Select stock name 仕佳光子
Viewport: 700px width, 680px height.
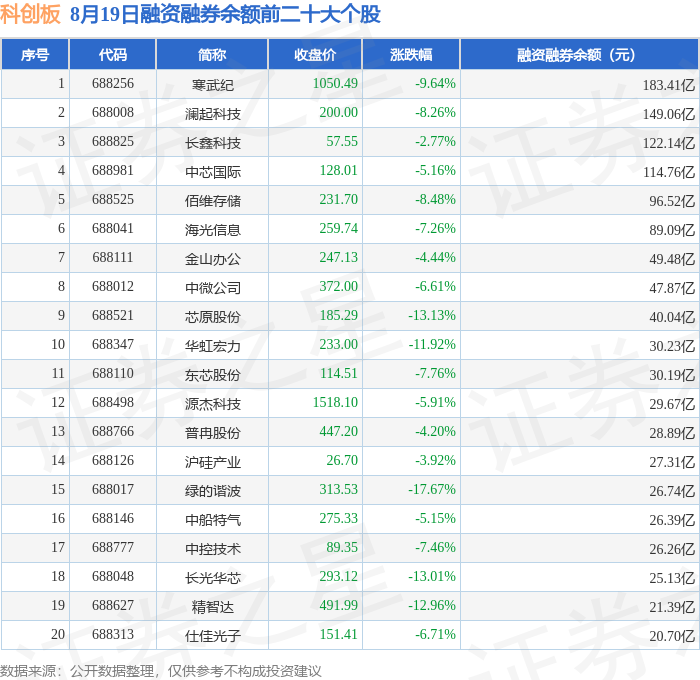click(212, 636)
